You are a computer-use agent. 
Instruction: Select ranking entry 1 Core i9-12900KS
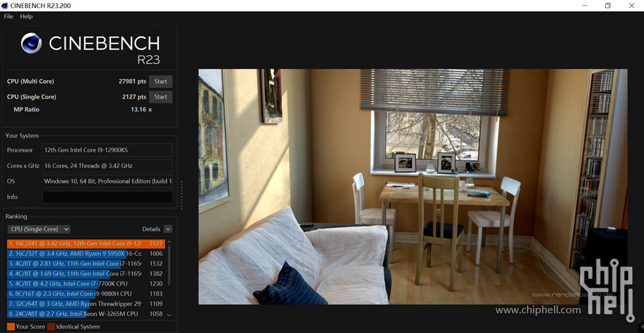coord(86,244)
